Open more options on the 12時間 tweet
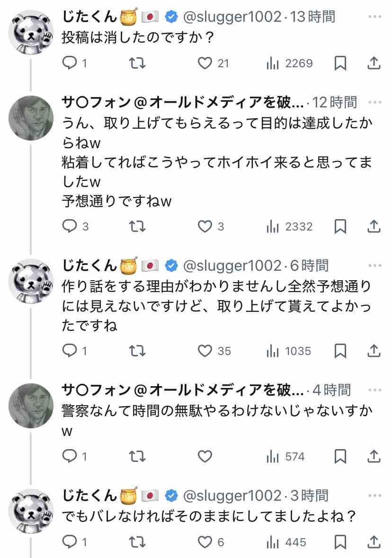Screen dimensions: 392x558 click(x=374, y=102)
